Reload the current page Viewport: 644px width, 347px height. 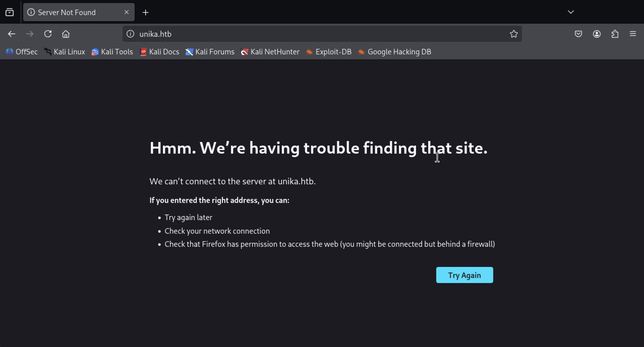pos(48,34)
